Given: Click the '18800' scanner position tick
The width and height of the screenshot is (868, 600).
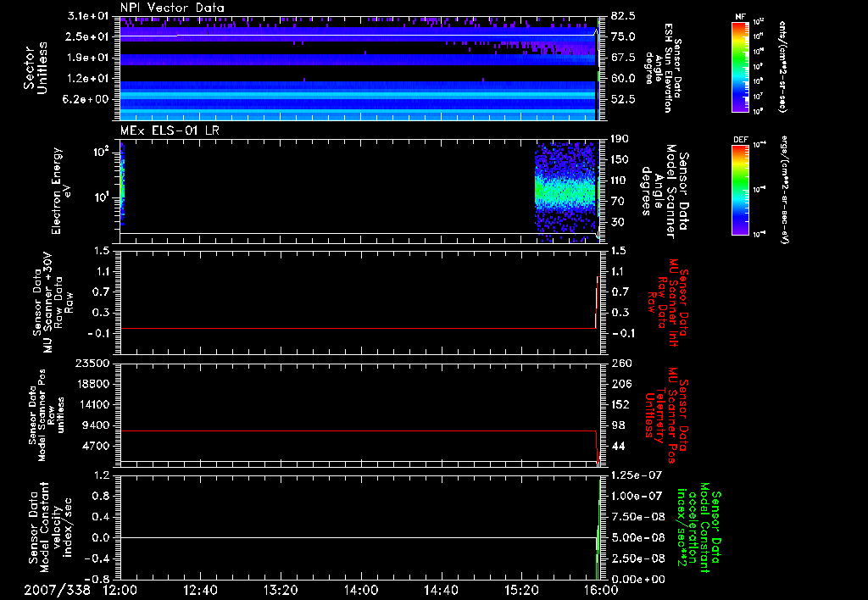Looking at the screenshot, I should click(x=92, y=384).
